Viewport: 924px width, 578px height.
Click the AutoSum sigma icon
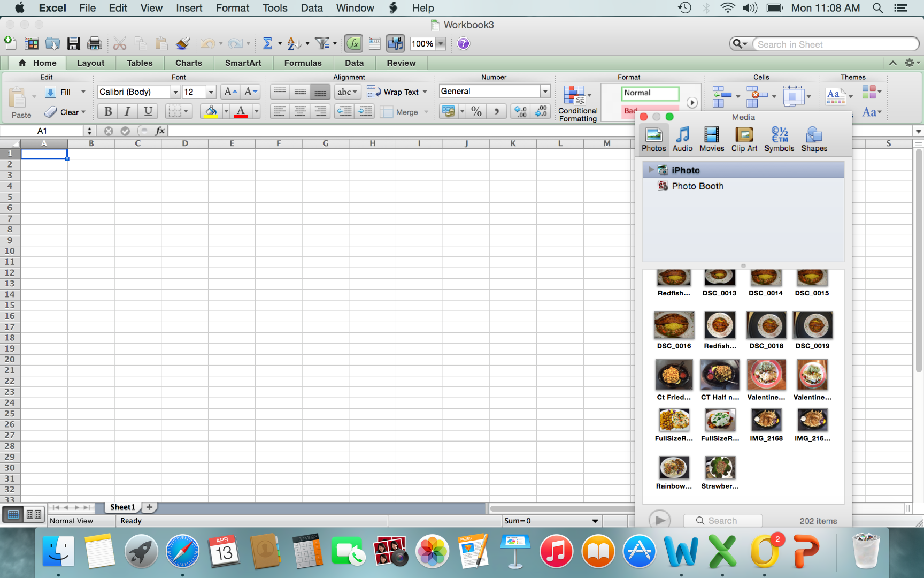(267, 44)
